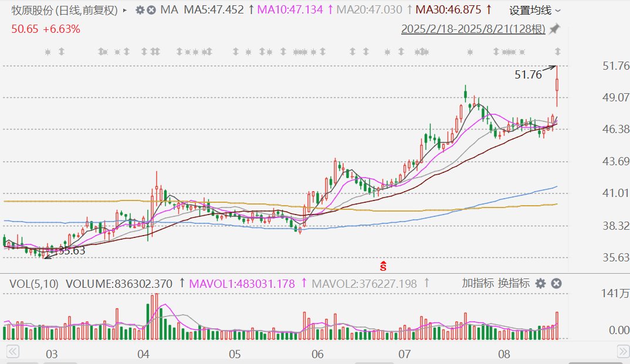Click the 06 month axis label
The height and width of the screenshot is (364, 630).
click(x=317, y=354)
